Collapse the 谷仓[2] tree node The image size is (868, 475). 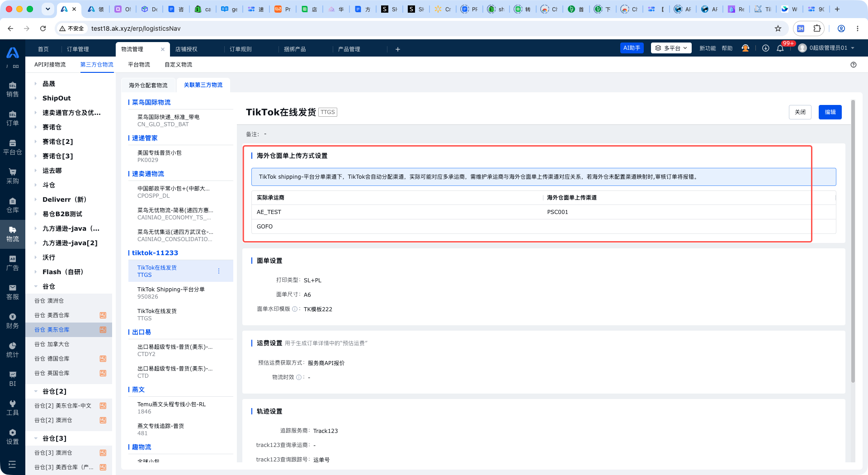[x=36, y=391]
